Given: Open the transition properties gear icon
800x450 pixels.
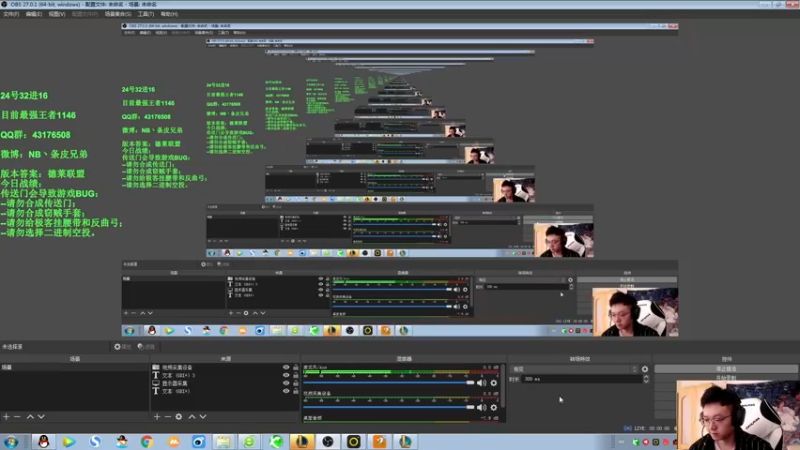Looking at the screenshot, I should coord(645,369).
